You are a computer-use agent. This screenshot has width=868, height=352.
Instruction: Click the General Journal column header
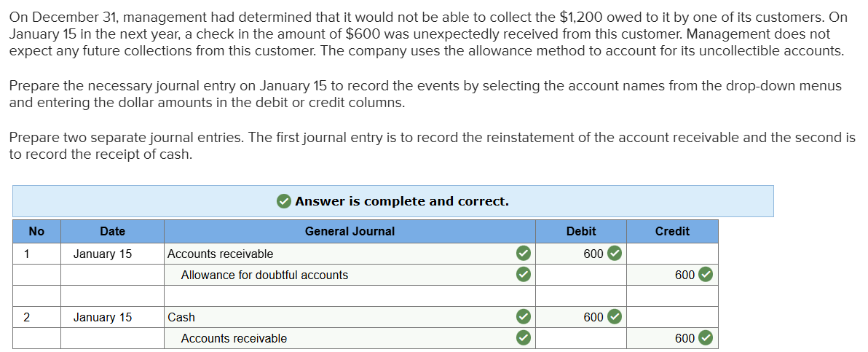(350, 231)
